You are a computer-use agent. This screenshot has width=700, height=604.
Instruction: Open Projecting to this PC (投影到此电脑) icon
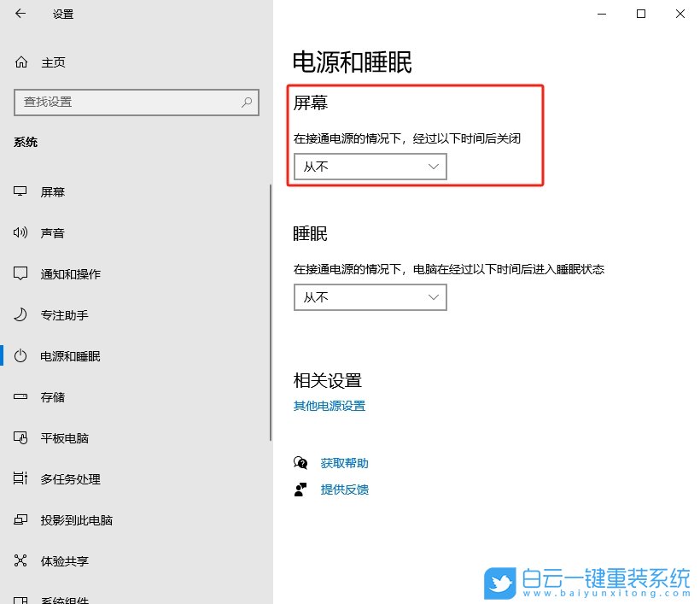pyautogui.click(x=20, y=520)
